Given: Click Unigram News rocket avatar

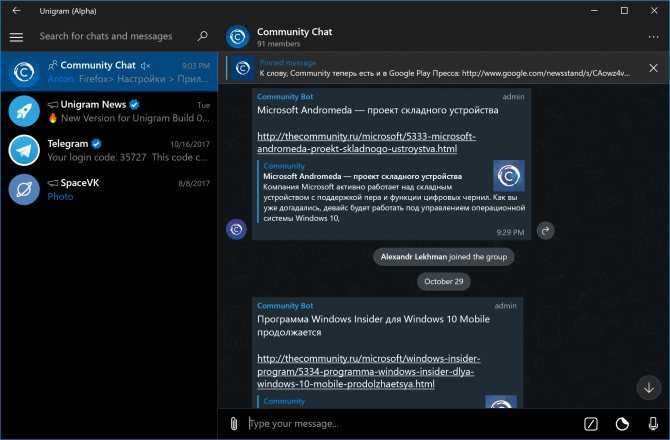Looking at the screenshot, I should (24, 111).
